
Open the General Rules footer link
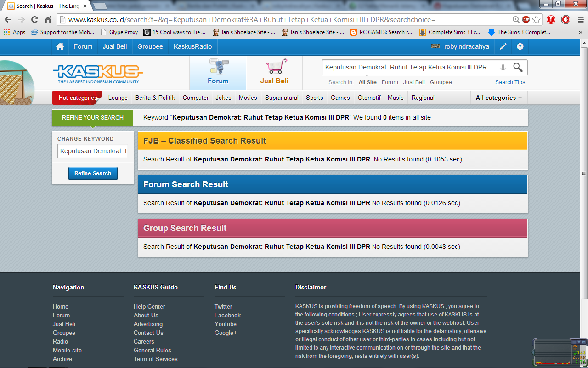pyautogui.click(x=153, y=351)
